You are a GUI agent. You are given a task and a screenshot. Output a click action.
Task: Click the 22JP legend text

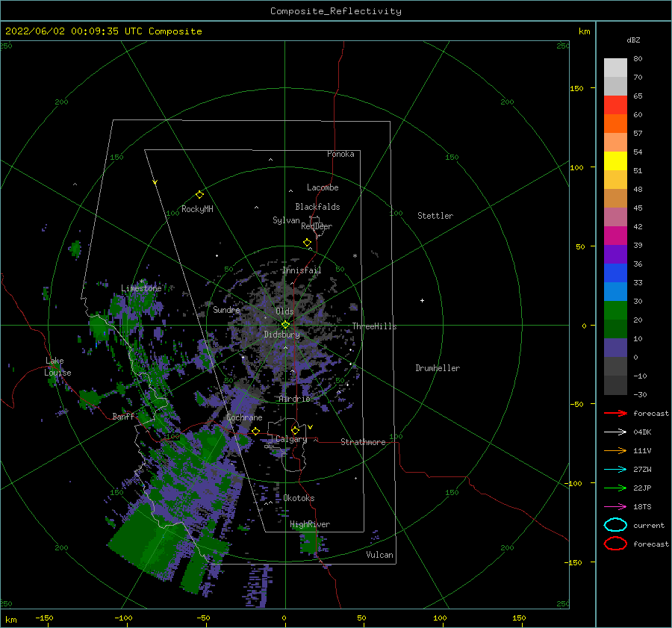click(x=642, y=488)
